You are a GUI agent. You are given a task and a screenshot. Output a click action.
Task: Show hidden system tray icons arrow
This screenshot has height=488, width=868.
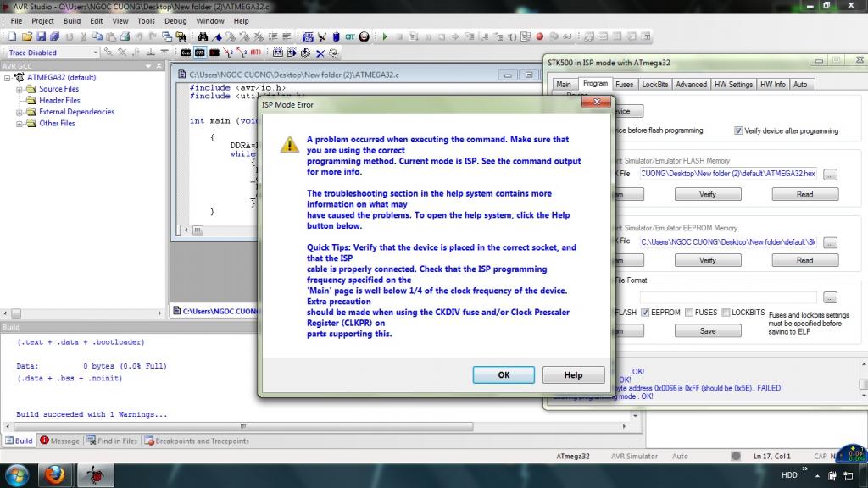point(817,475)
